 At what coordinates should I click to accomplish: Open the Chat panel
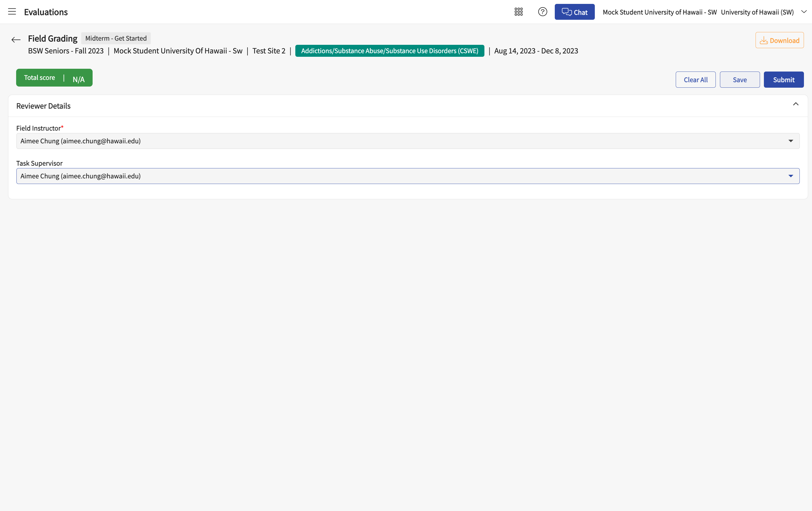(x=574, y=12)
